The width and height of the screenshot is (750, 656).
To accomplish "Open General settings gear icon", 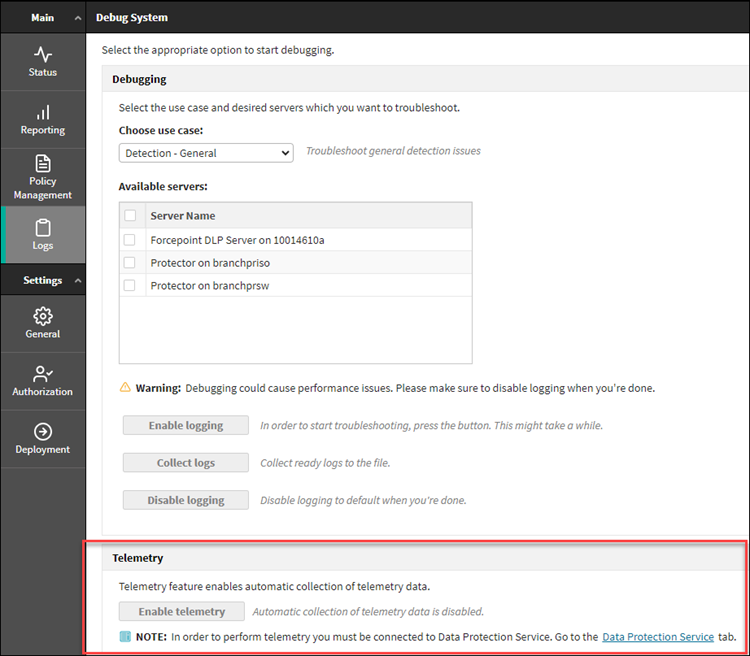I will 43,316.
